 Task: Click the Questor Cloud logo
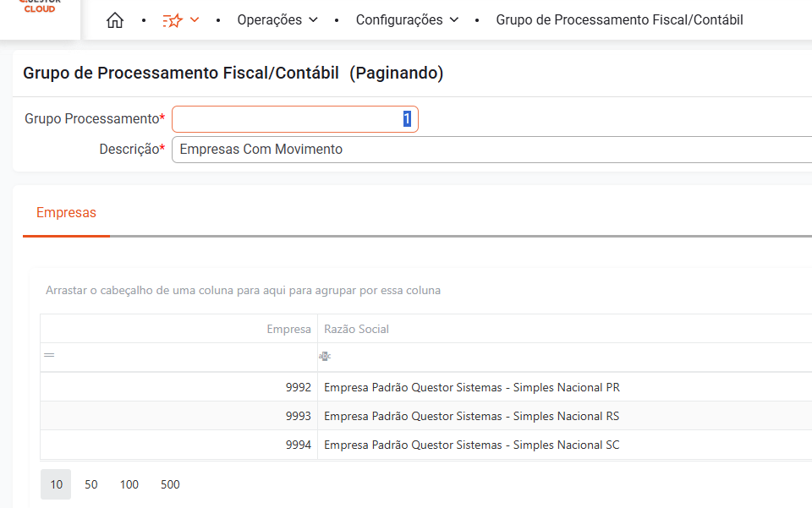(x=40, y=8)
